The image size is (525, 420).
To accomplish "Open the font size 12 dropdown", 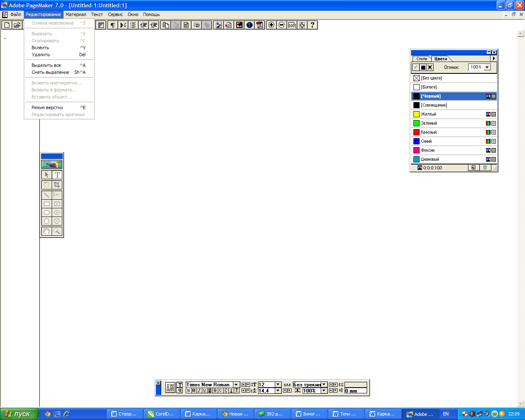I will coord(278,385).
